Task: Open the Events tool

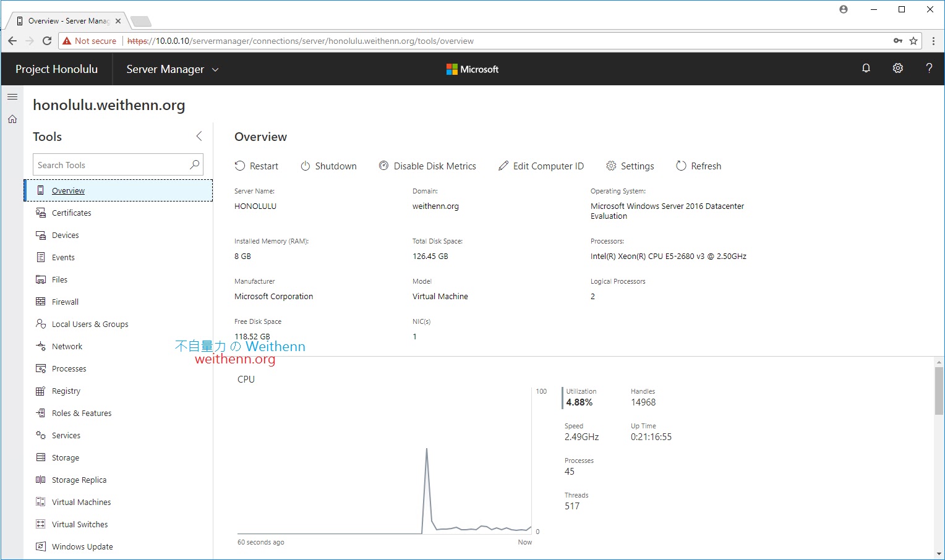Action: pos(118,257)
